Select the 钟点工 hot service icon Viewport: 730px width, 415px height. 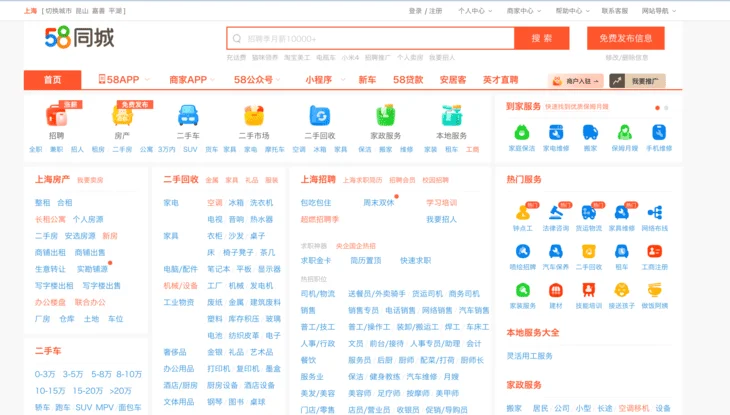click(523, 213)
